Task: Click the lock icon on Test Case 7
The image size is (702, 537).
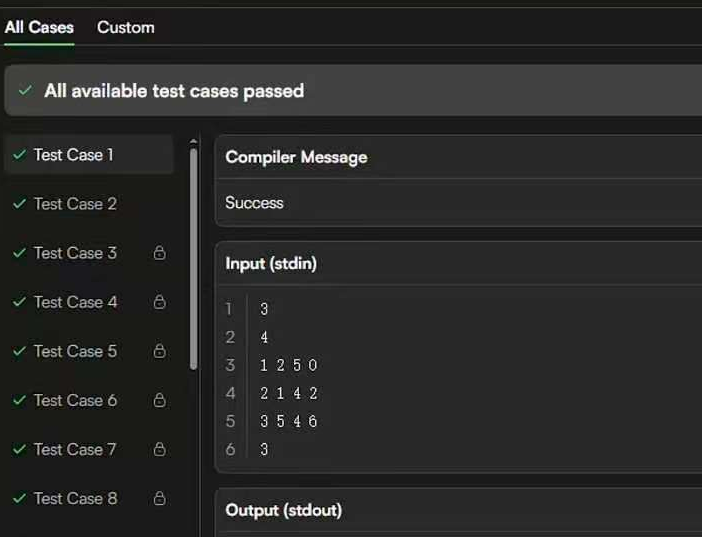Action: (159, 449)
